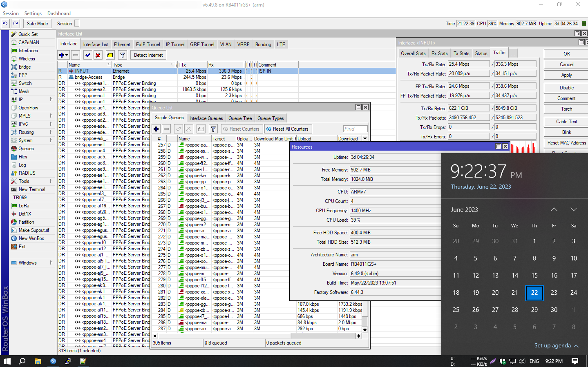The width and height of the screenshot is (588, 367).
Task: Click the Undo arrow in top toolbar
Action: [5, 24]
